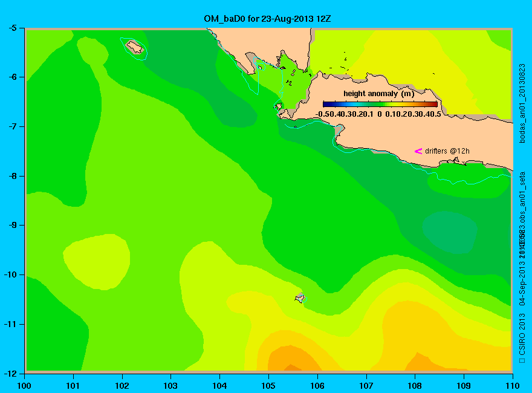Viewport: 532px width, 393px height.
Task: Click the longitude label "106"
Action: [x=317, y=386]
